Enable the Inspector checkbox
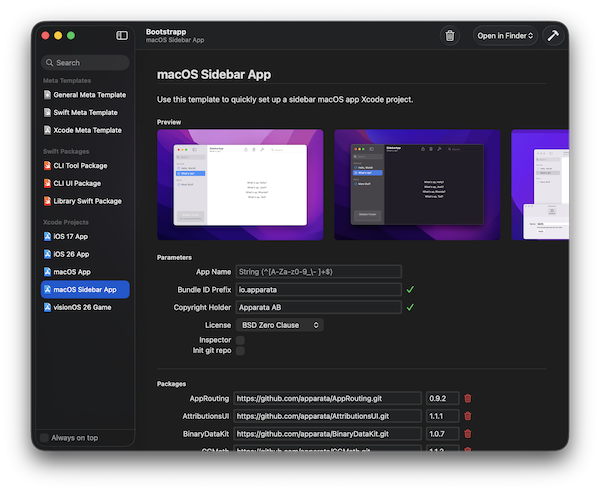 pos(240,340)
